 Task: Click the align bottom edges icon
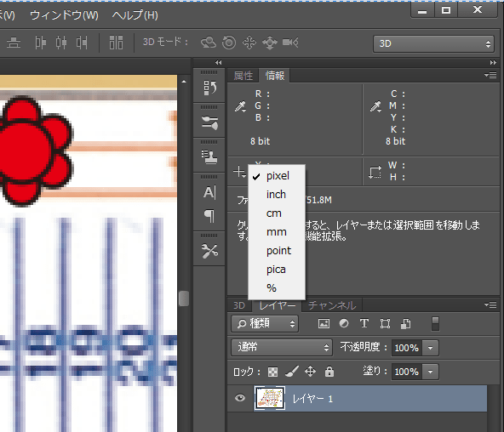pyautogui.click(x=14, y=43)
